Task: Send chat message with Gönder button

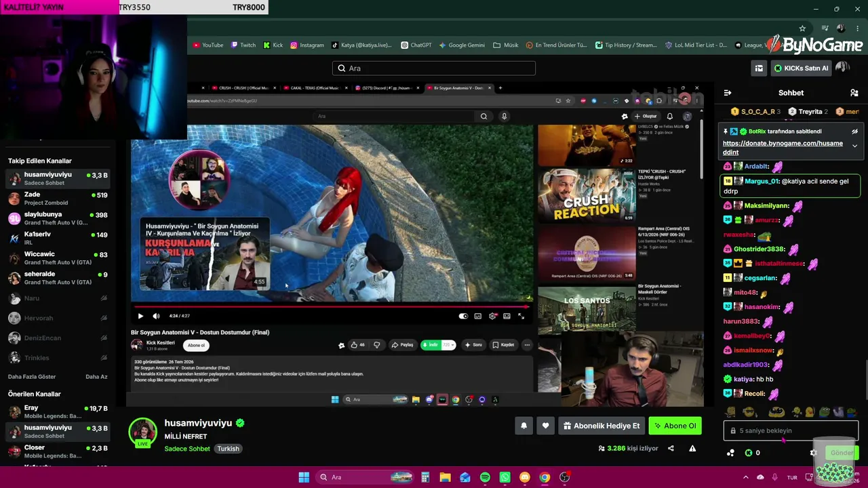Action: 842,453
